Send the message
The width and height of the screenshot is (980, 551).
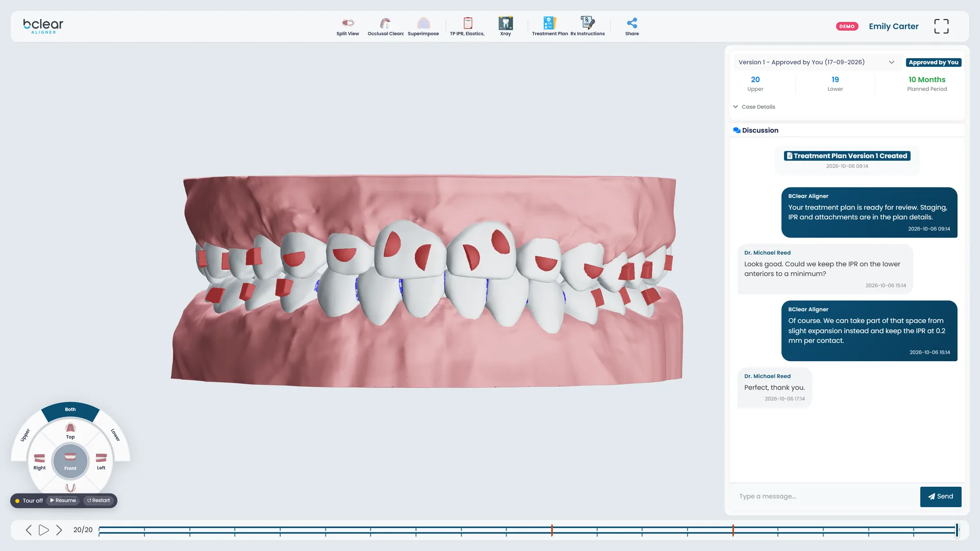941,496
